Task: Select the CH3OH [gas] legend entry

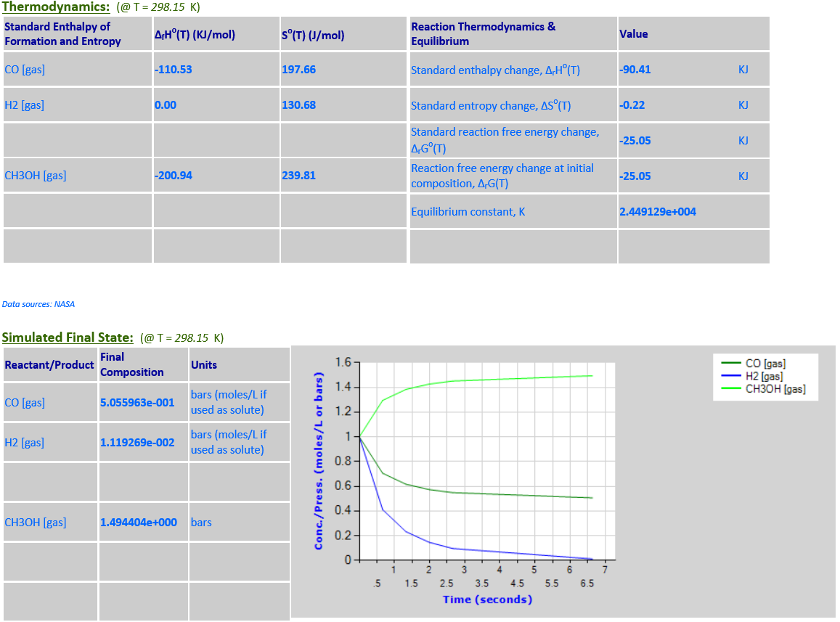Action: click(775, 389)
